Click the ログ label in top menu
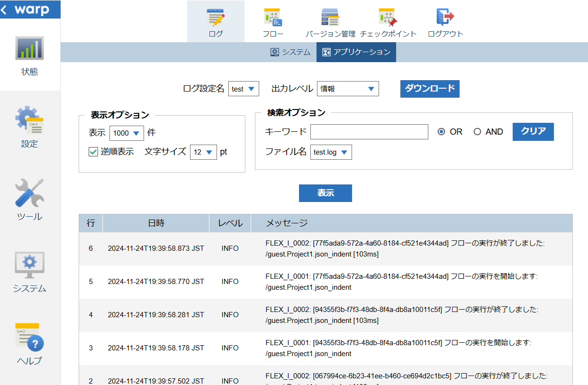Viewport: 588px width, 385px height. point(216,34)
